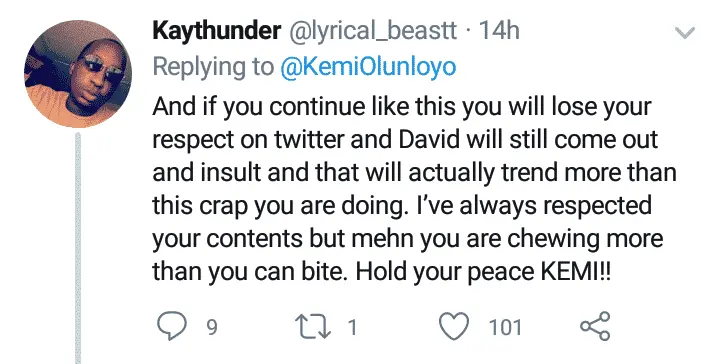
Task: Click the 'this crap you are doing' line
Action: pyautogui.click(x=280, y=205)
